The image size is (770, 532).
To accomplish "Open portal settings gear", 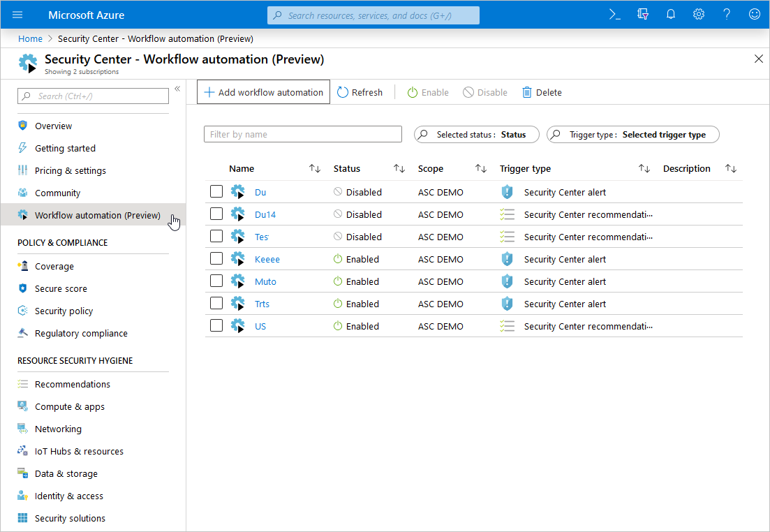I will (x=698, y=15).
